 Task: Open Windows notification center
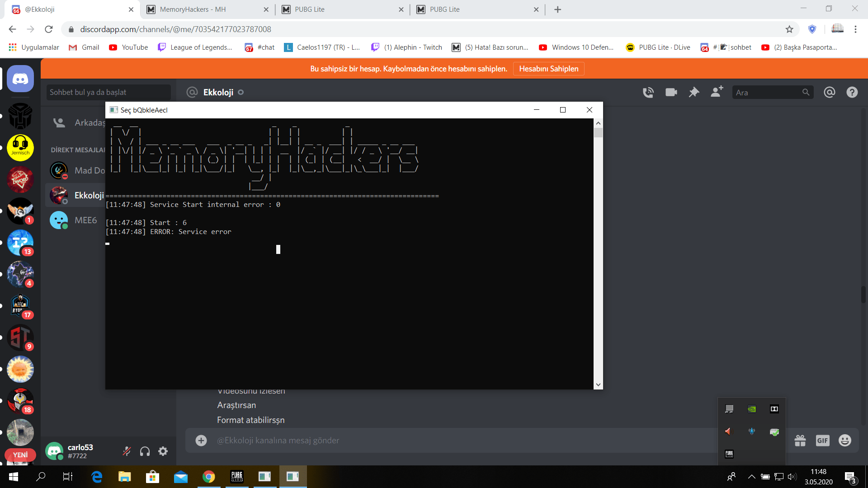(x=850, y=478)
